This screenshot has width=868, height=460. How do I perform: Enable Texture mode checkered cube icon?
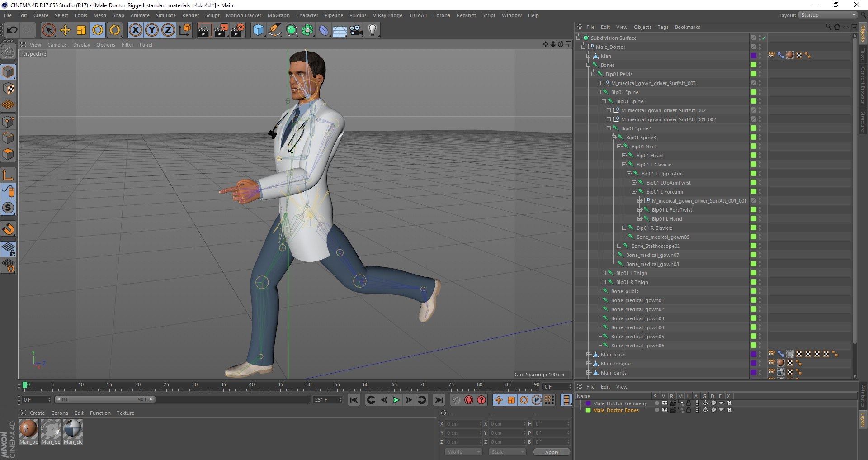tap(9, 89)
